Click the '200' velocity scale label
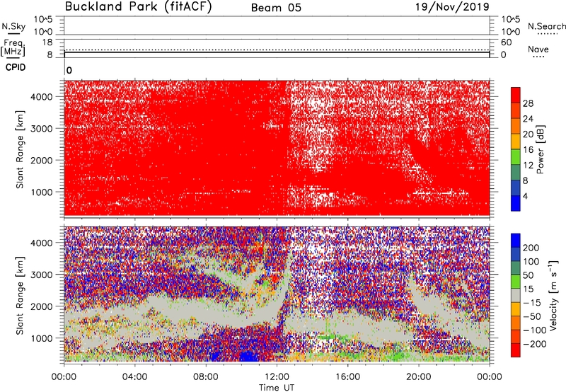 (x=531, y=248)
